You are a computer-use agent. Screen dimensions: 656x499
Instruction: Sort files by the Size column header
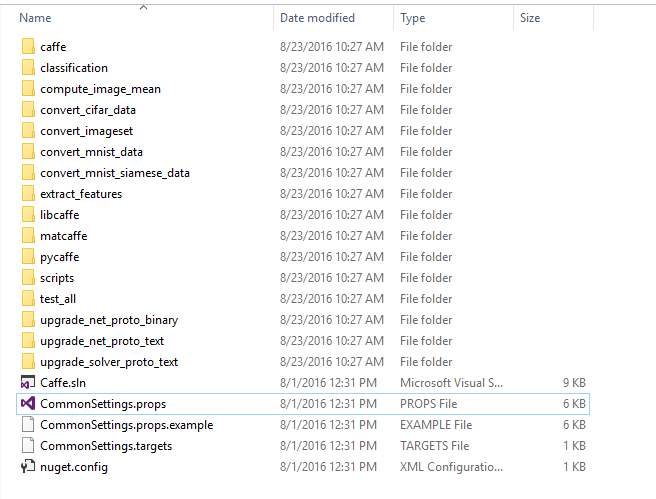530,18
